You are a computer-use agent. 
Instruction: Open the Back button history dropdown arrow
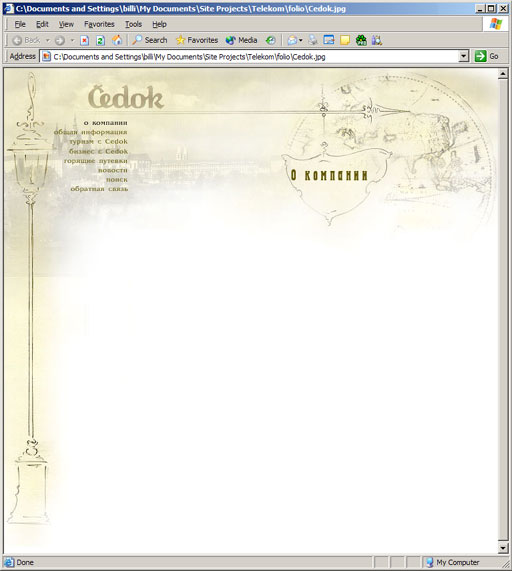47,40
